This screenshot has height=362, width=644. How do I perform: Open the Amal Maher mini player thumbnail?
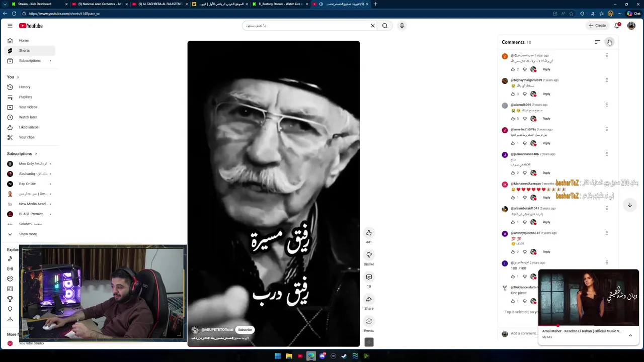(588, 298)
